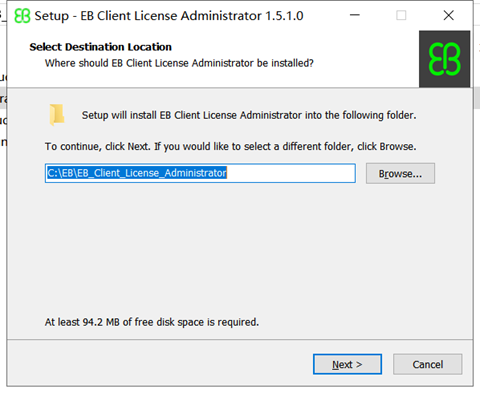The height and width of the screenshot is (393, 480).
Task: Click 'To continue, click Next' instruction text
Action: tap(231, 147)
